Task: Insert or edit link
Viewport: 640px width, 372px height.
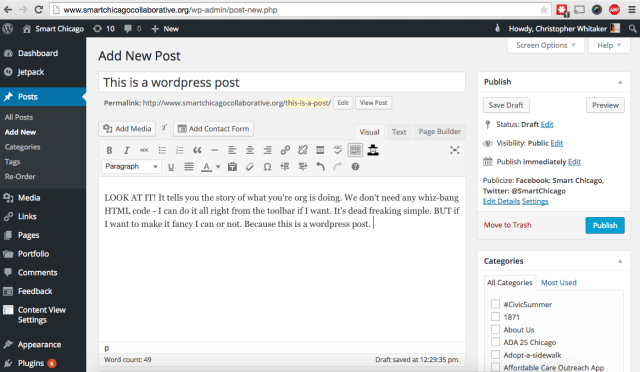Action: click(285, 150)
